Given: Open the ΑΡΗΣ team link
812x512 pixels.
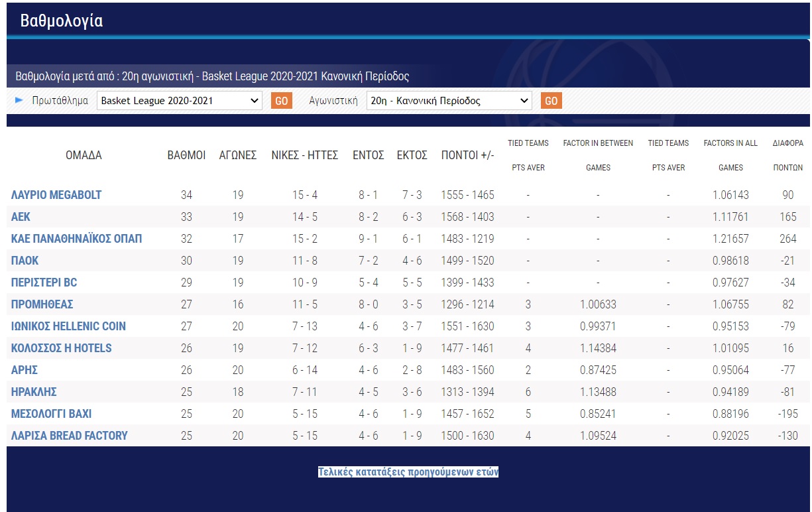Looking at the screenshot, I should 25,370.
